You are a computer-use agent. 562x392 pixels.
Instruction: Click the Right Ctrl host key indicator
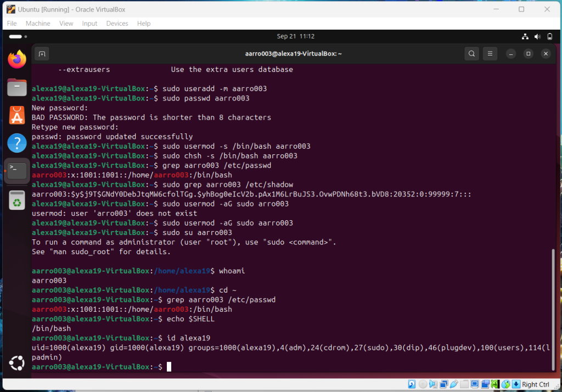click(535, 384)
